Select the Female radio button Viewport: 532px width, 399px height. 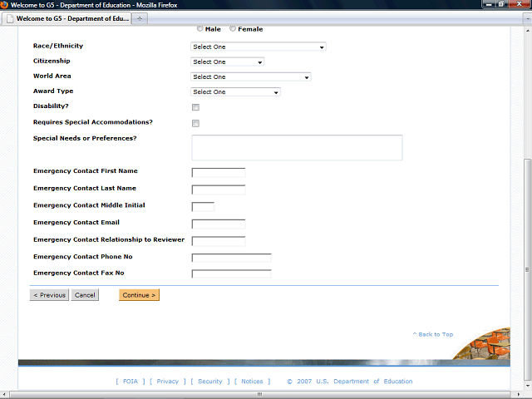tap(233, 29)
